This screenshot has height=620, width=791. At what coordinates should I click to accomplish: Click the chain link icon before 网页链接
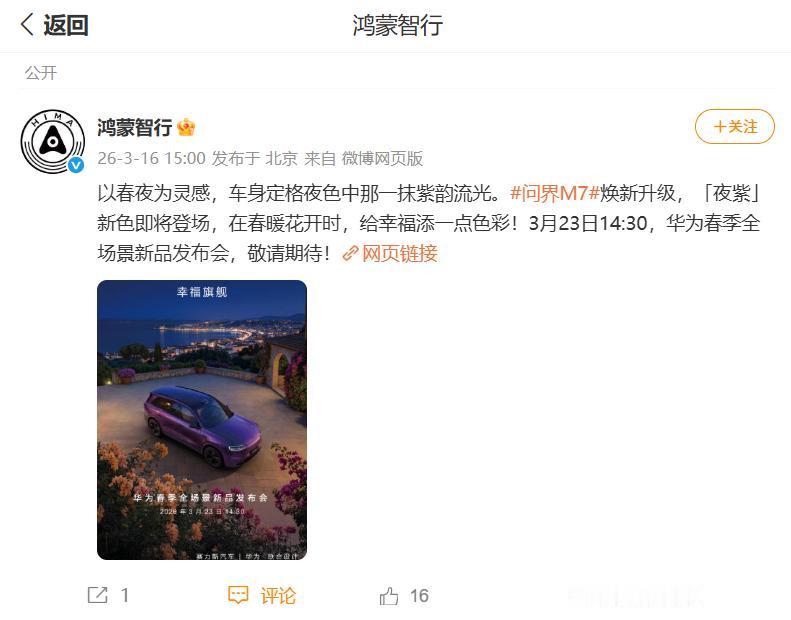coord(350,254)
